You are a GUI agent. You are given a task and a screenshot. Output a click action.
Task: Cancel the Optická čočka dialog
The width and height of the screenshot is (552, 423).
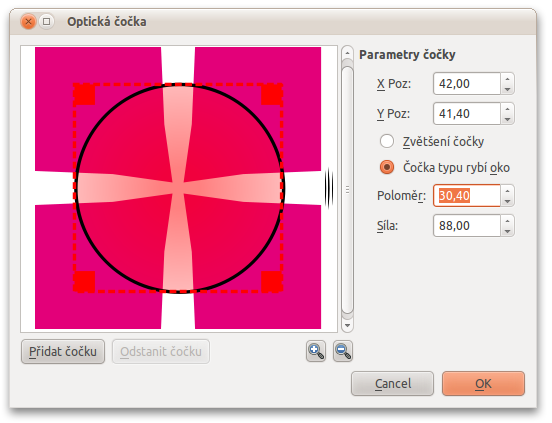393,383
